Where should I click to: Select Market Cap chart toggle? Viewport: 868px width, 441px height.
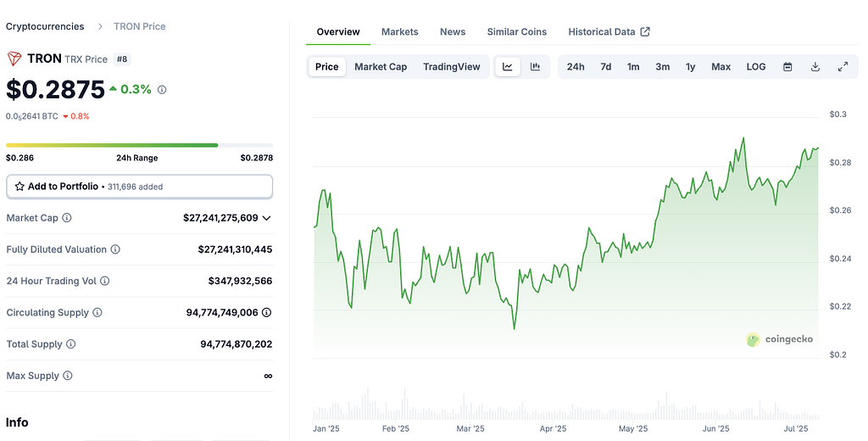coord(381,67)
